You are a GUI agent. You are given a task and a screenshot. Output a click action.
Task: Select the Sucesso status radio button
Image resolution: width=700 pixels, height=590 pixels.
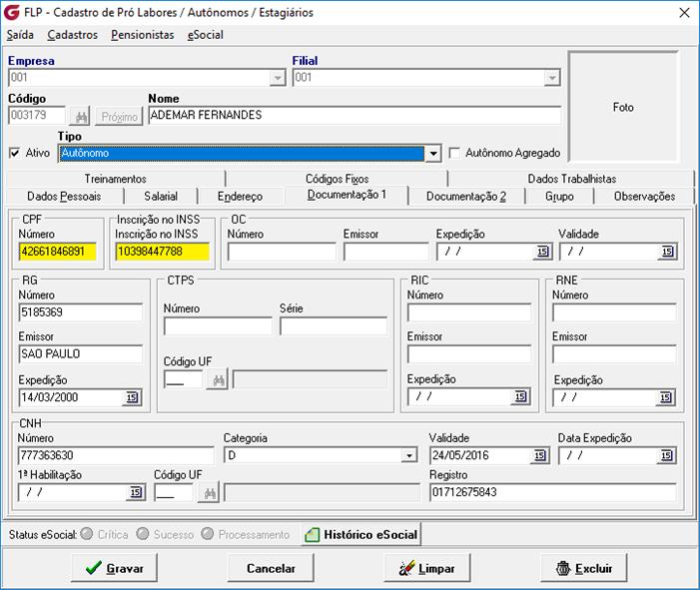tap(143, 534)
